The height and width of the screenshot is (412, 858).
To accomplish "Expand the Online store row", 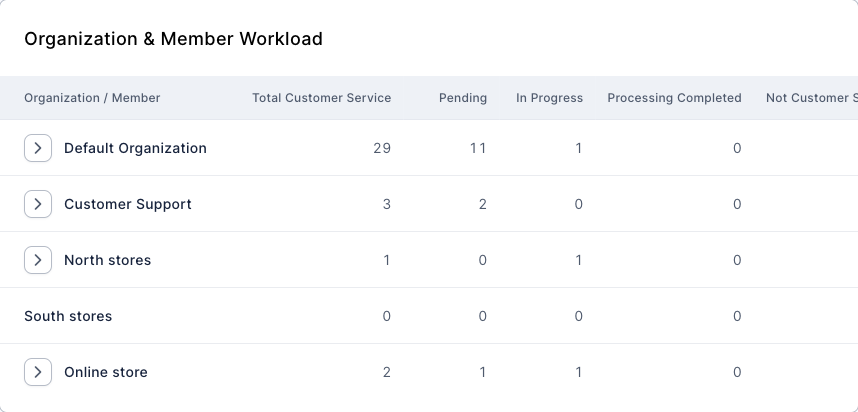I will tap(38, 372).
